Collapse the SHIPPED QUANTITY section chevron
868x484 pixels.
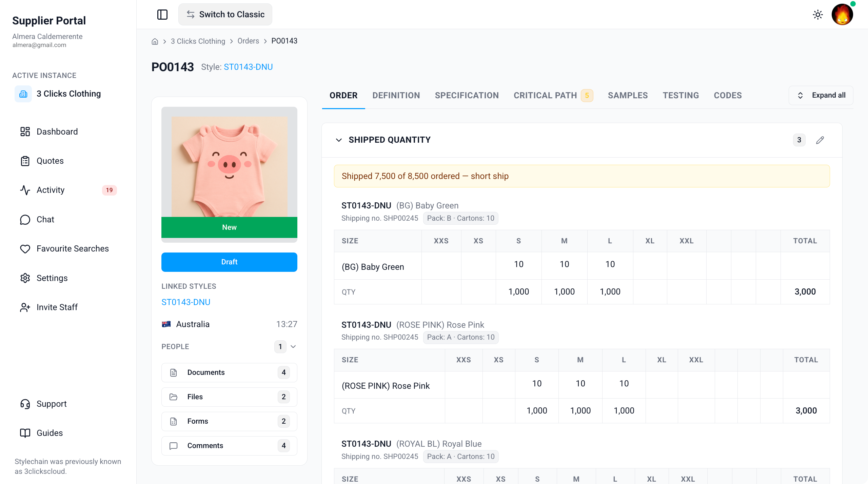339,140
